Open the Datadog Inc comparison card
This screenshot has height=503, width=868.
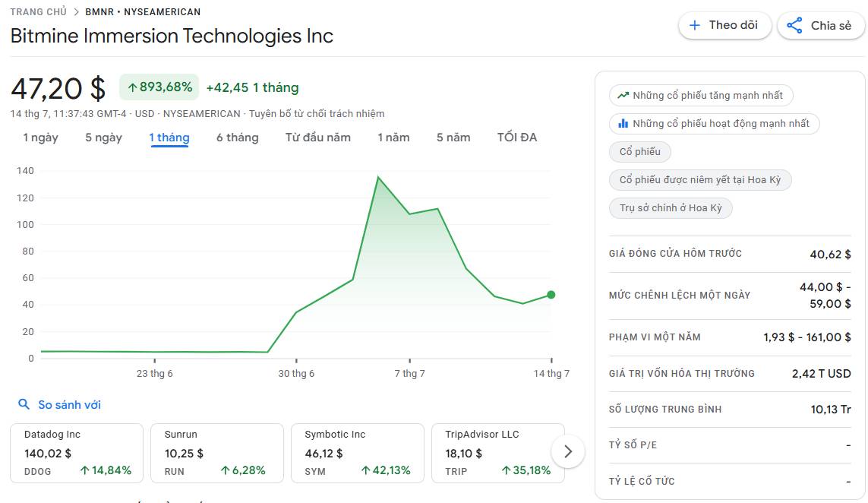[x=77, y=453]
